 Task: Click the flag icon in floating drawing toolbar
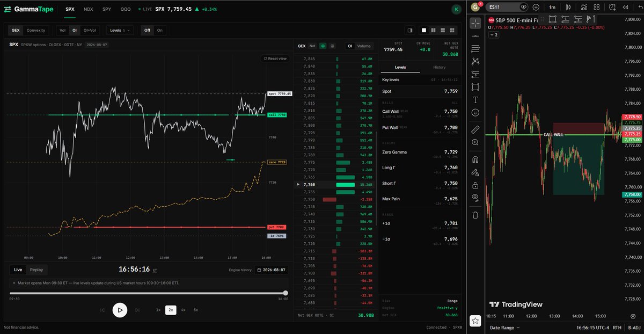coord(588,19)
